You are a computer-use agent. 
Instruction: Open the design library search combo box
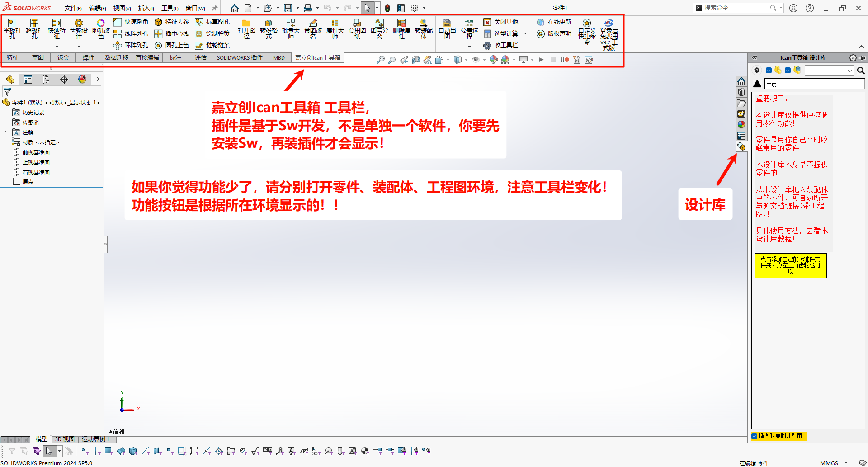829,71
